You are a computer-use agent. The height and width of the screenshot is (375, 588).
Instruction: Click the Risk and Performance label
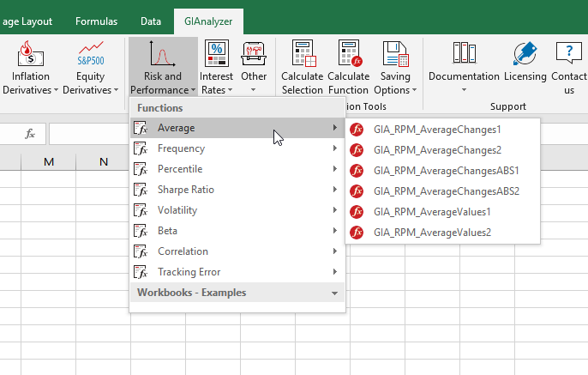pyautogui.click(x=162, y=83)
